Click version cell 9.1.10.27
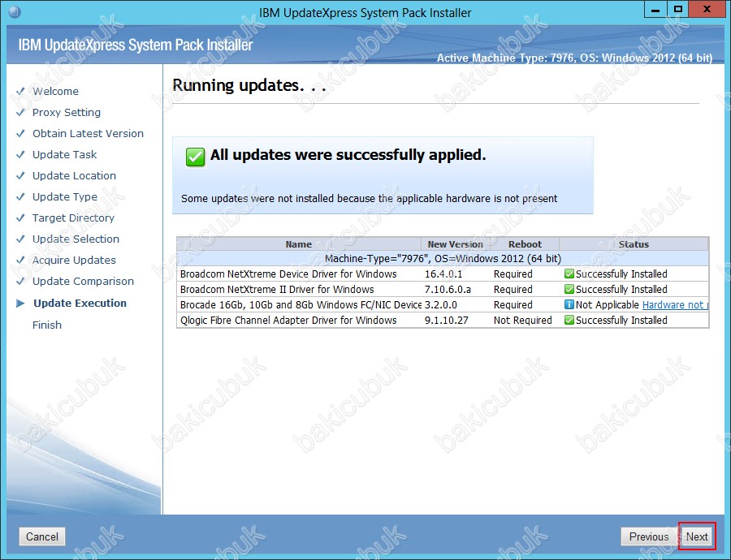This screenshot has height=560, width=731. pyautogui.click(x=446, y=320)
